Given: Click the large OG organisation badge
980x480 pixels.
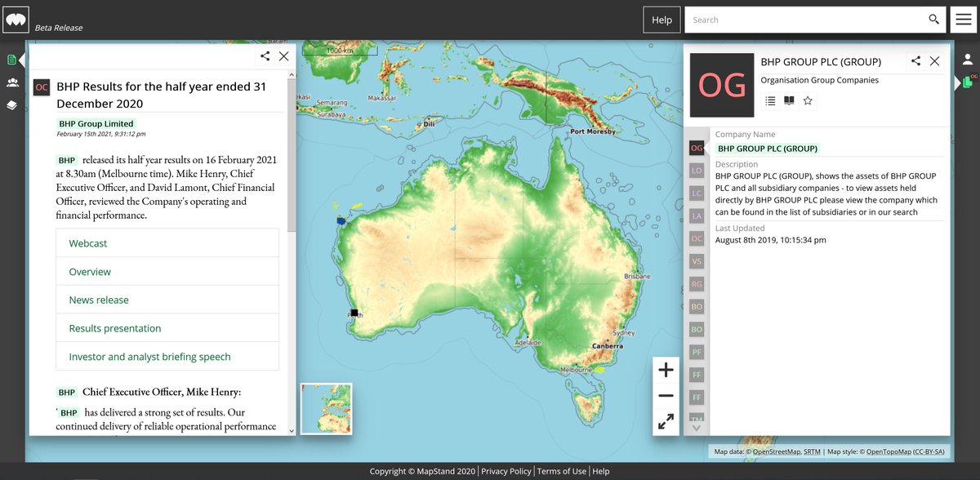Looking at the screenshot, I should pos(722,85).
